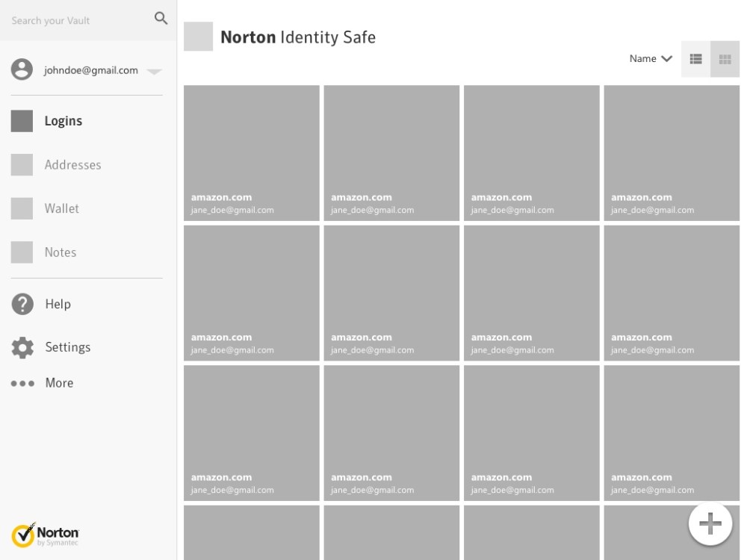This screenshot has width=747, height=560.
Task: Open the Addresses section
Action: pyautogui.click(x=72, y=165)
